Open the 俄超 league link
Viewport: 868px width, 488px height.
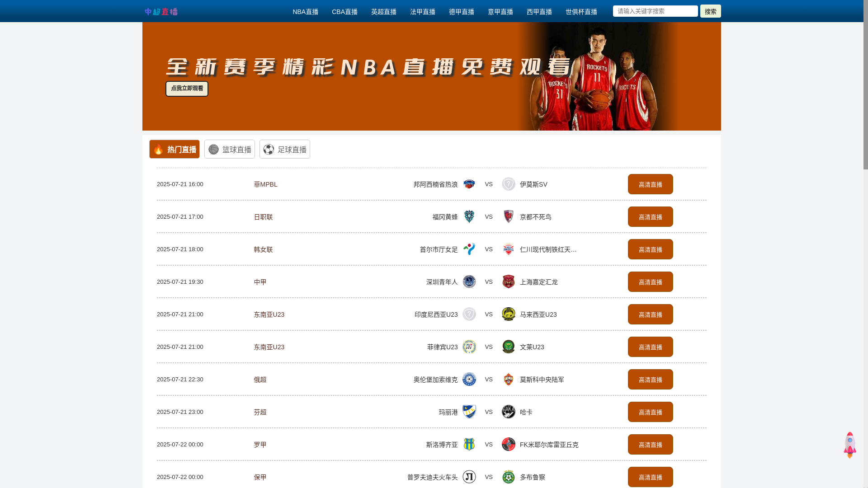click(x=260, y=380)
